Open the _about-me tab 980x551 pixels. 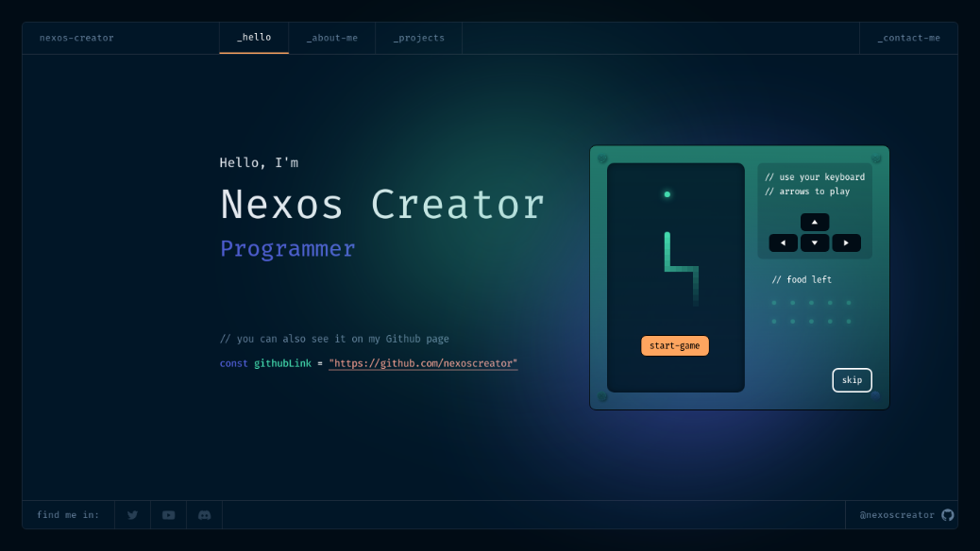(x=332, y=38)
